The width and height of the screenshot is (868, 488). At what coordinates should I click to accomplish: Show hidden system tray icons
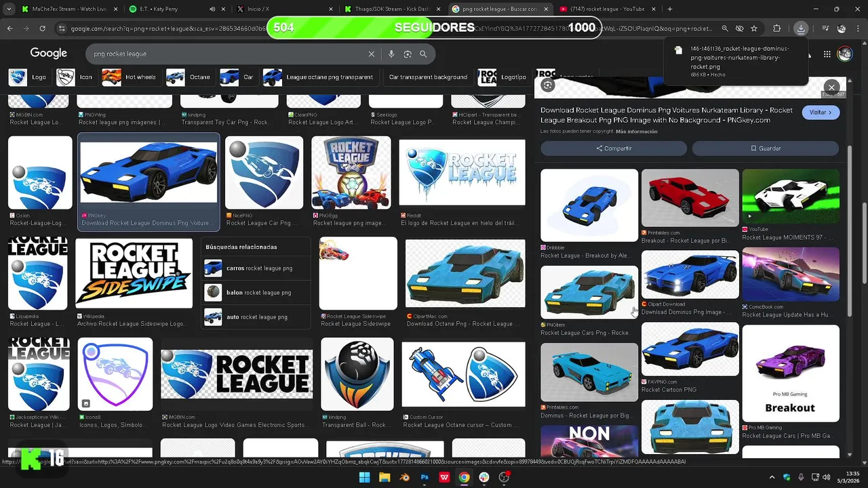click(x=772, y=477)
